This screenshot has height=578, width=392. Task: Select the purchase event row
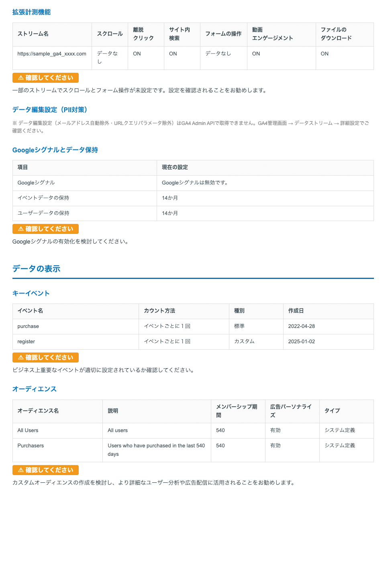tap(28, 326)
